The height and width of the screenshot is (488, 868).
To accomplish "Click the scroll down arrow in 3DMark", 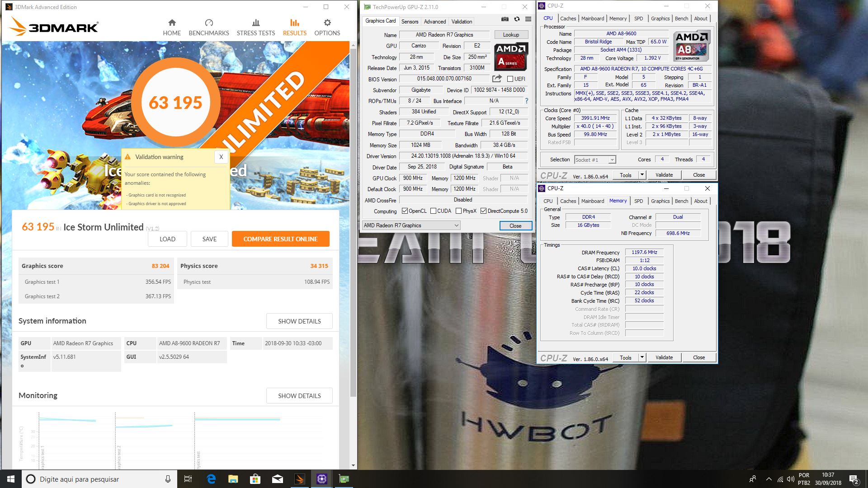I will click(x=354, y=465).
